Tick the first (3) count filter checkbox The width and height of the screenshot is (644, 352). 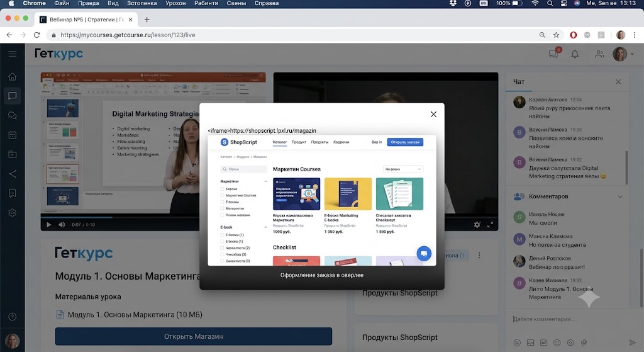pyautogui.click(x=222, y=254)
